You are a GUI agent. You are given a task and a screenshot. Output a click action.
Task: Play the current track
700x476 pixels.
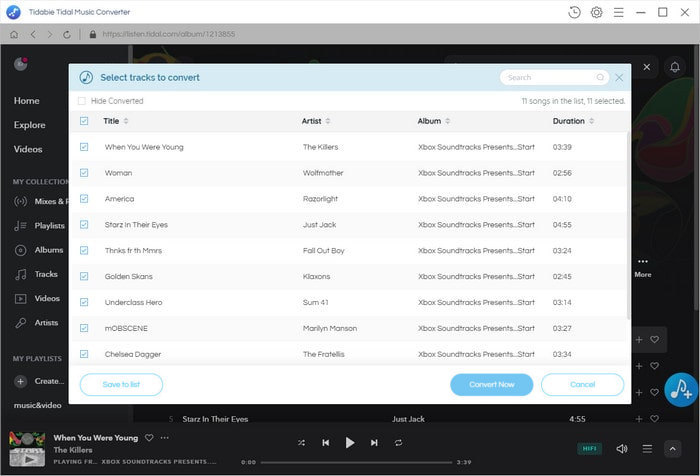pyautogui.click(x=350, y=443)
